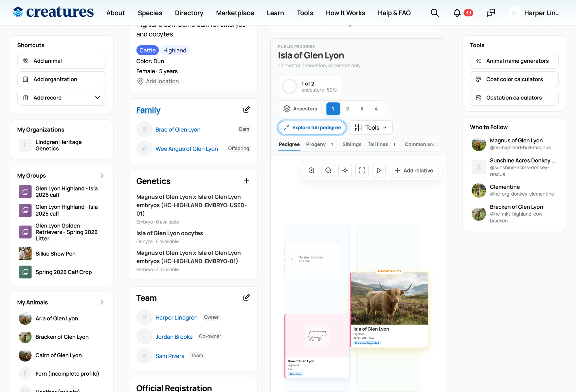This screenshot has height=392, width=576.
Task: Center the pedigree on subject
Action: tap(345, 170)
